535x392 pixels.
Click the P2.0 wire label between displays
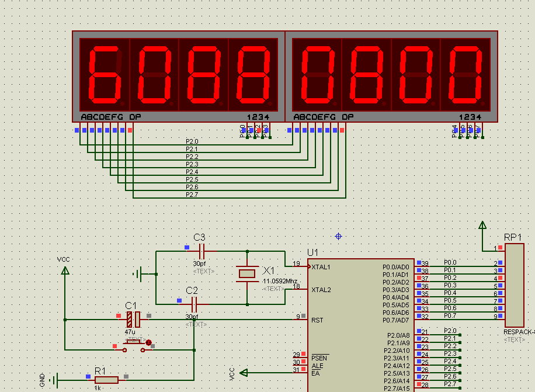click(x=192, y=141)
